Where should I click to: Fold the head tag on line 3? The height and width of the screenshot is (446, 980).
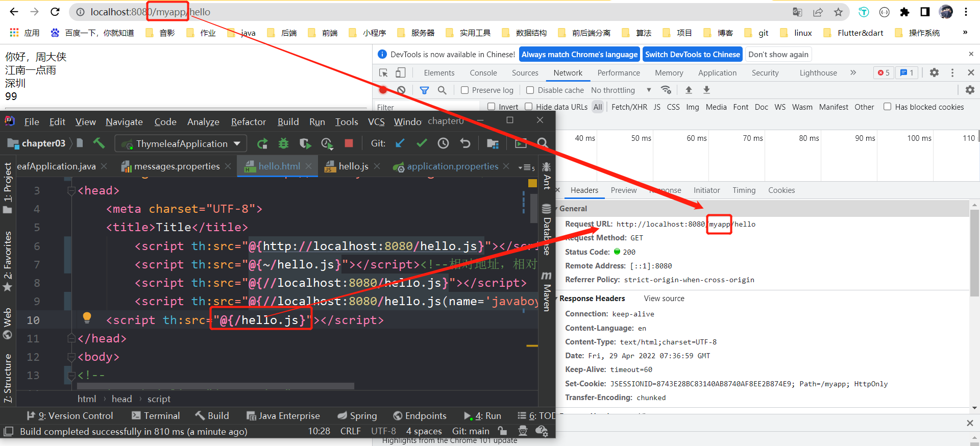point(71,191)
